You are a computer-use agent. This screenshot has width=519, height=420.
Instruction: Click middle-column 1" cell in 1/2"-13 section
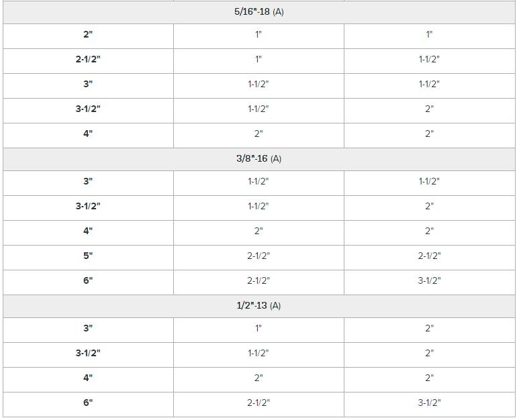(x=258, y=329)
